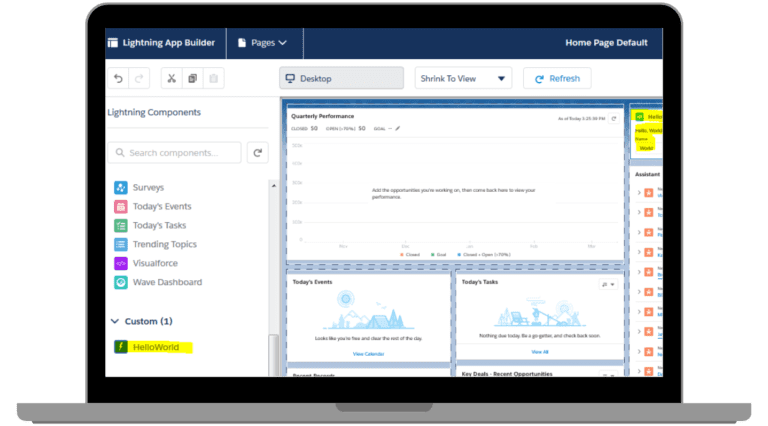Click the copy icon in toolbar
Screen dimensions: 768x426
(192, 78)
